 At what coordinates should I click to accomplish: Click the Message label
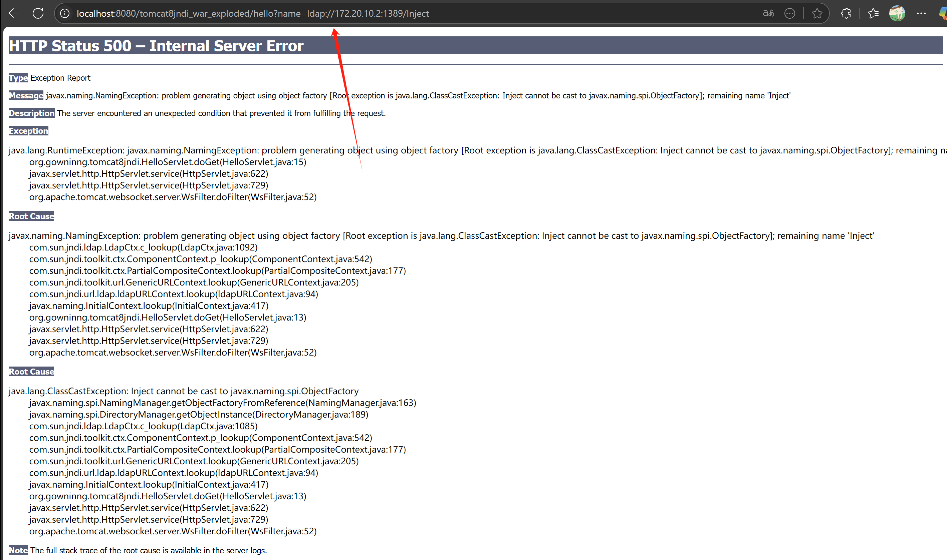coord(26,95)
